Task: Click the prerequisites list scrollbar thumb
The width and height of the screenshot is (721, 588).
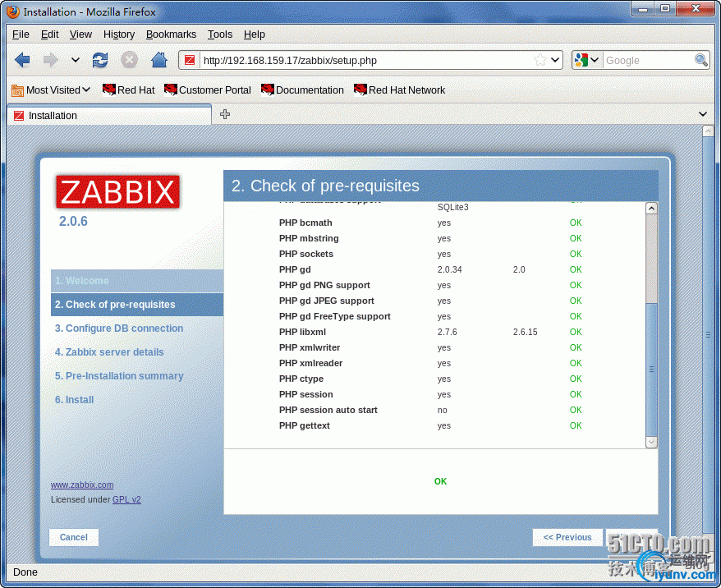Action: (651, 370)
